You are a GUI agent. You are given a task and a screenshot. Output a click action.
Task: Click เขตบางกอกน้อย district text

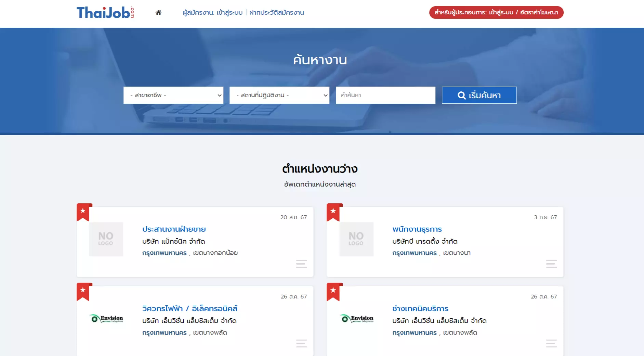click(x=215, y=253)
